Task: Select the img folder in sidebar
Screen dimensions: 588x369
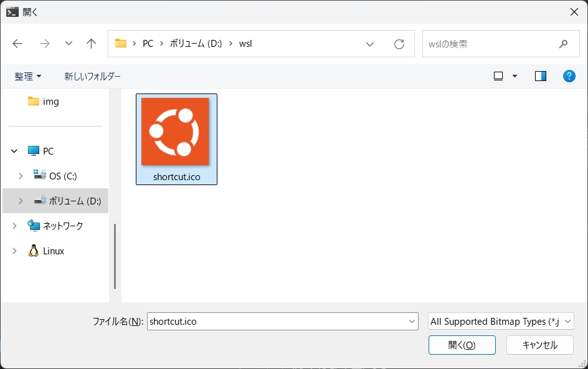Action: click(x=44, y=102)
